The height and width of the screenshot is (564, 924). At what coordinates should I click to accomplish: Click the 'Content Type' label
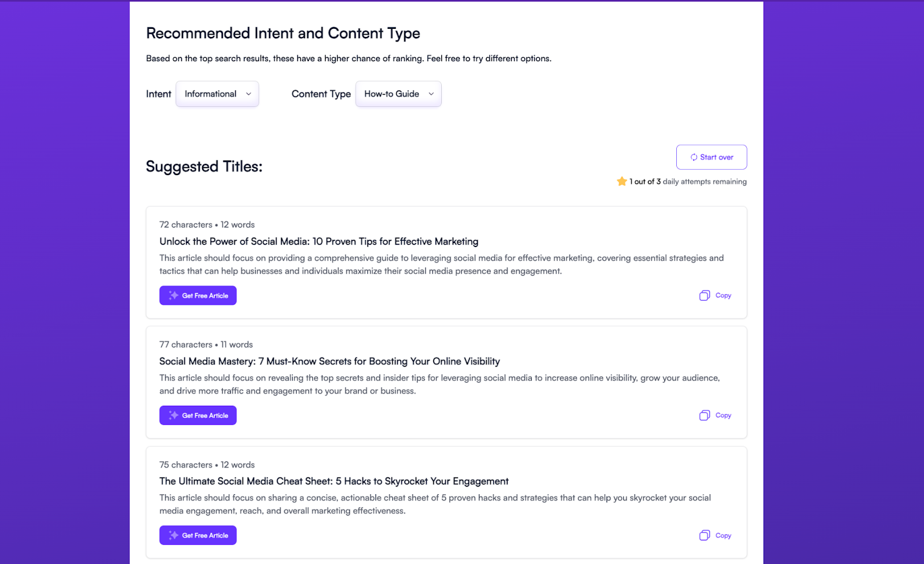[x=321, y=94]
